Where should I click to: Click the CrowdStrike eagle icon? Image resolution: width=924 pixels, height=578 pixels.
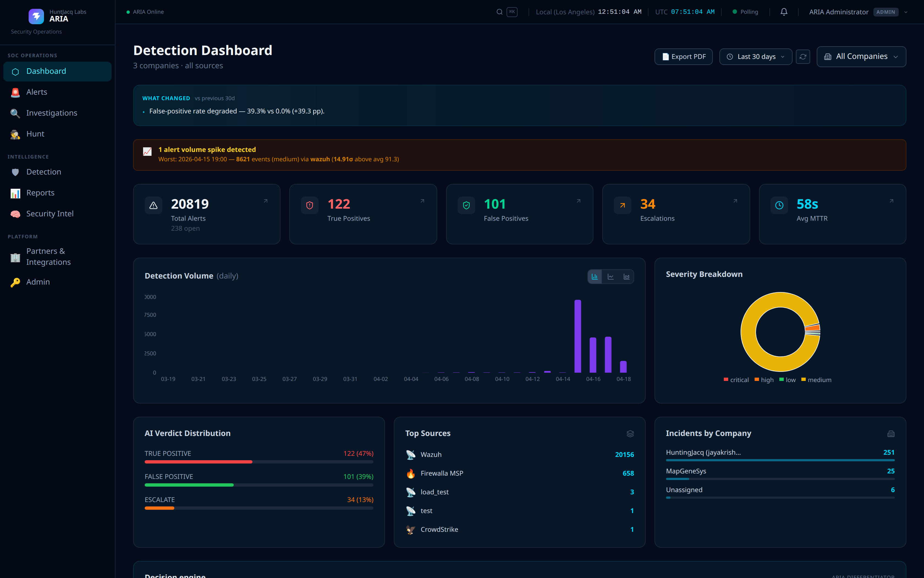[x=411, y=530]
